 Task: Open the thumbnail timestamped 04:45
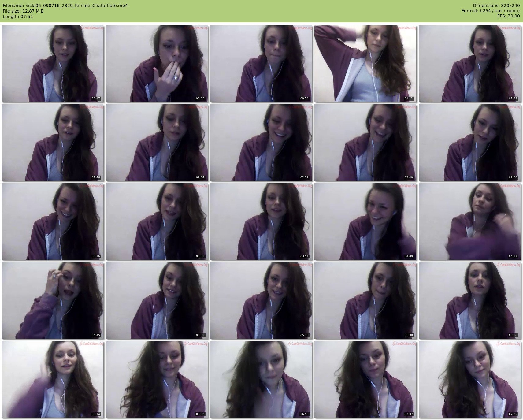(x=52, y=300)
